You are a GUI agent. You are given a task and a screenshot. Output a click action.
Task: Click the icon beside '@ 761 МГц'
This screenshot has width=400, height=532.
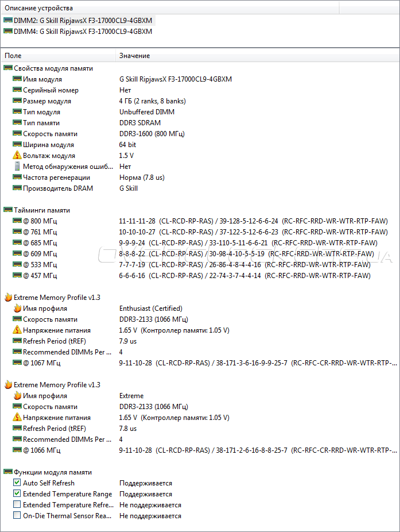(x=17, y=232)
